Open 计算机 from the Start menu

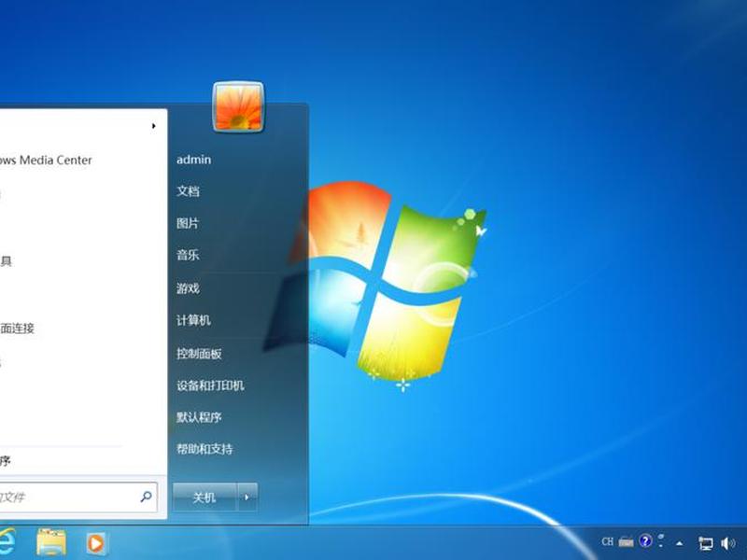pyautogui.click(x=193, y=320)
